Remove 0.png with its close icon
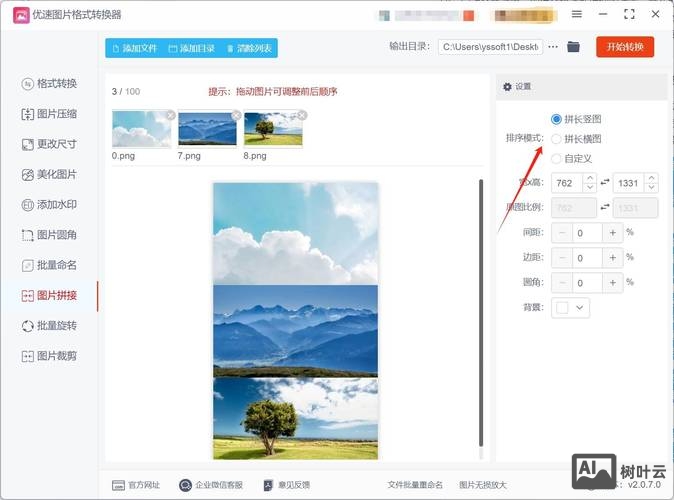Viewport: 674px width, 500px height. [171, 115]
